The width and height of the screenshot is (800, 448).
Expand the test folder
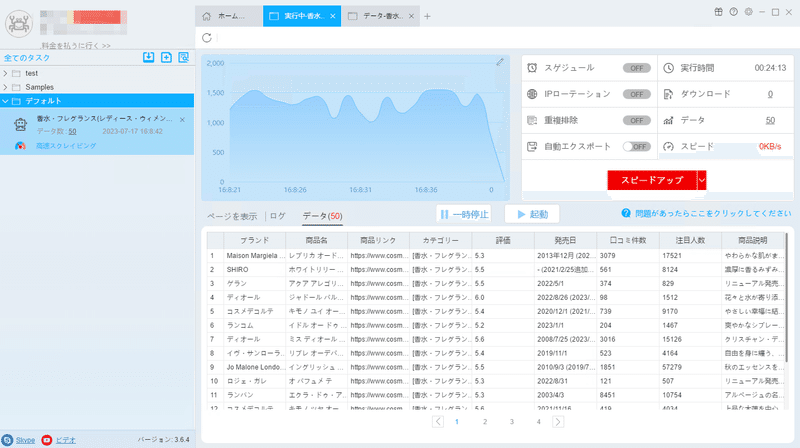tap(6, 73)
